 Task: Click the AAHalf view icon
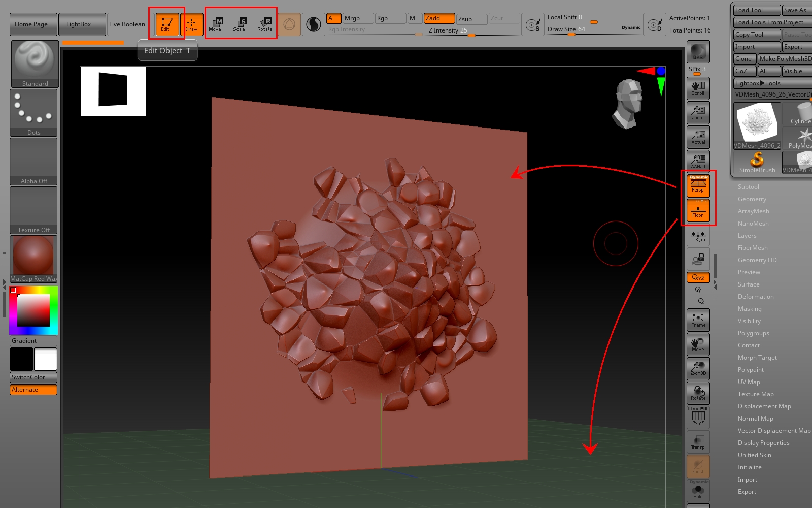click(698, 161)
